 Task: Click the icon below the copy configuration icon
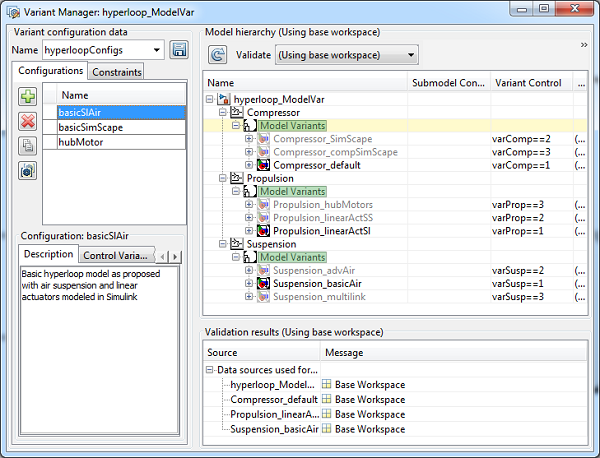27,170
